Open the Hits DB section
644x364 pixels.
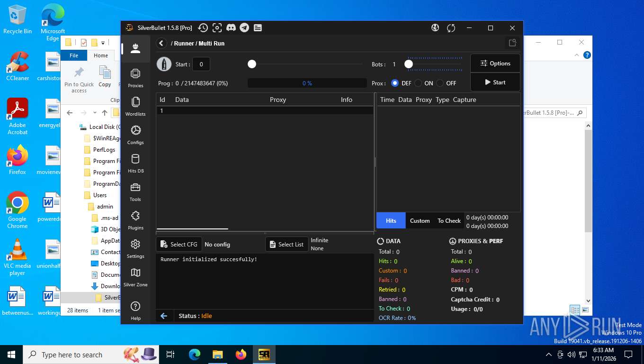135,163
